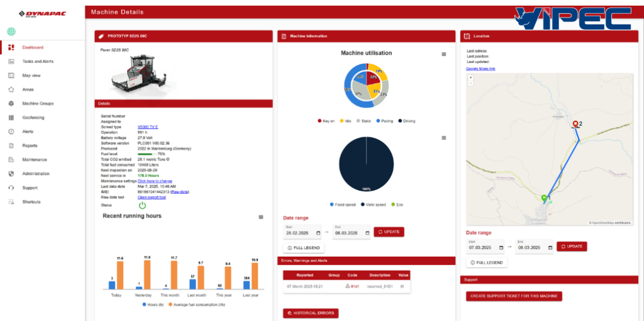Click the green power status icon

142,206
